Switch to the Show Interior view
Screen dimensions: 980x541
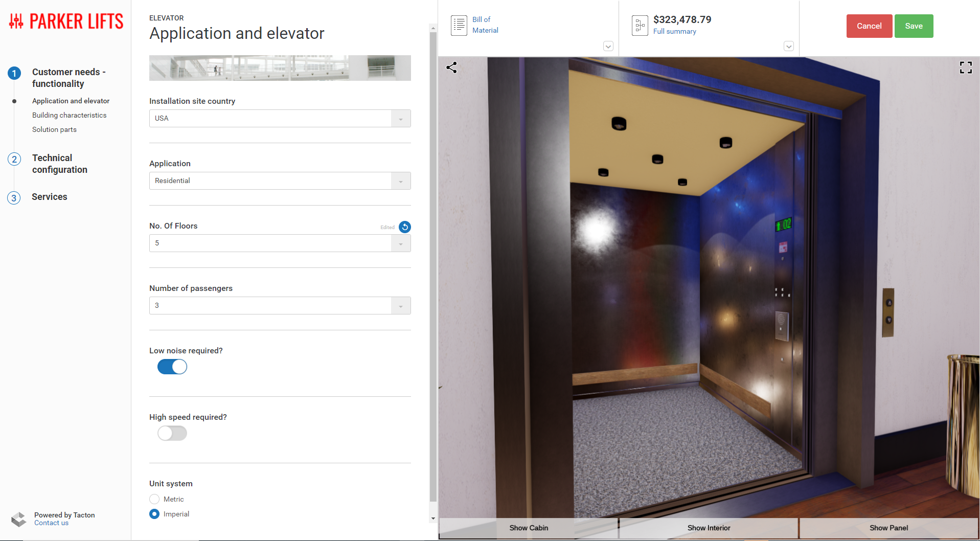tap(709, 528)
